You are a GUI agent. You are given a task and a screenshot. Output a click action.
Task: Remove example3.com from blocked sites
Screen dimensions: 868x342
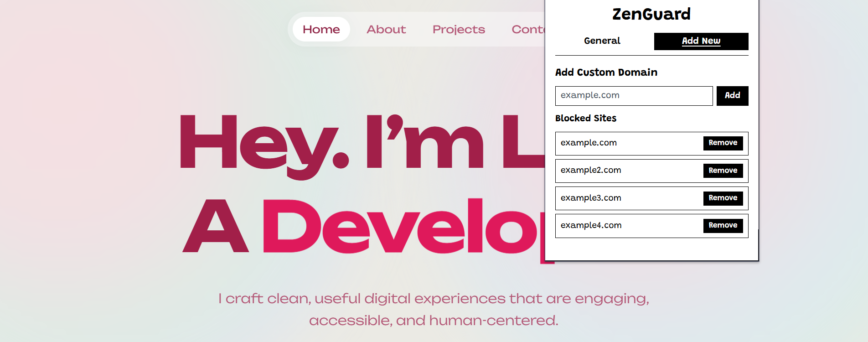pyautogui.click(x=723, y=198)
